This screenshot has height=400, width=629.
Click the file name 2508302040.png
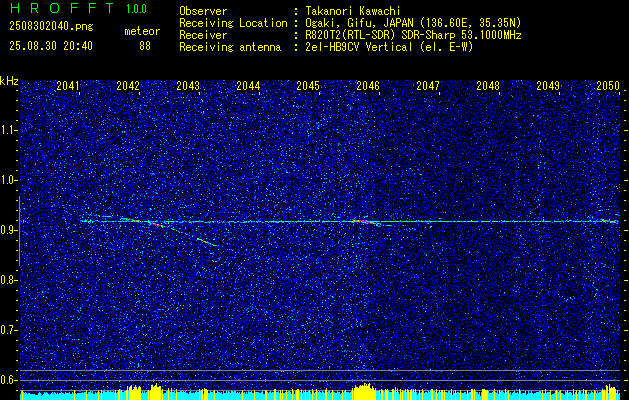(51, 27)
